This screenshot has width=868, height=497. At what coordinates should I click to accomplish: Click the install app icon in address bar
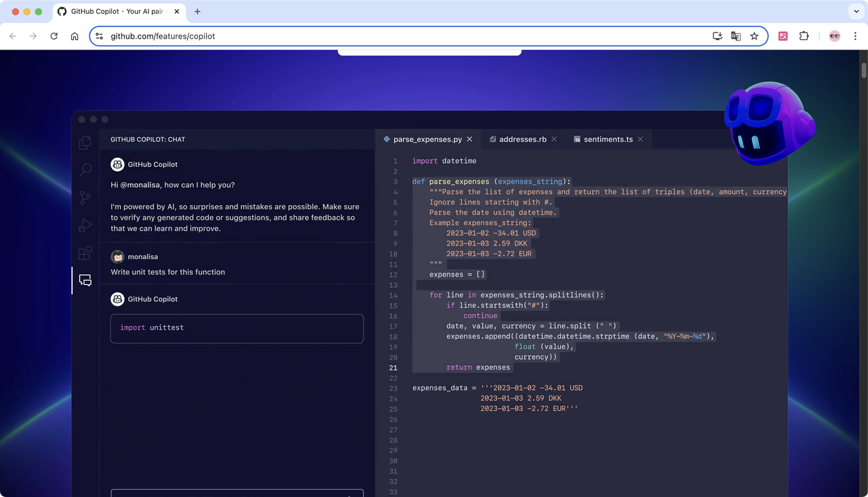click(717, 36)
